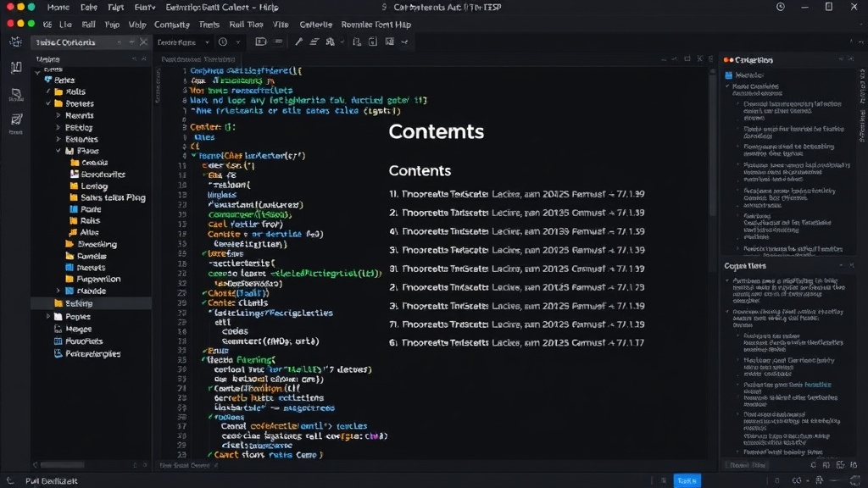This screenshot has height=488, width=868.
Task: Click the blue highlighted status bar button
Action: [687, 481]
